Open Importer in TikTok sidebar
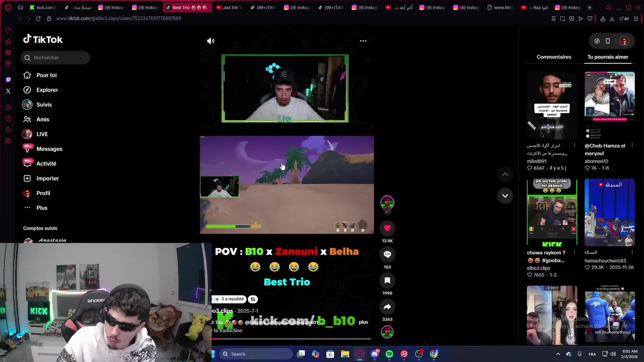Viewport: 644px width, 362px height. pyautogui.click(x=41, y=178)
